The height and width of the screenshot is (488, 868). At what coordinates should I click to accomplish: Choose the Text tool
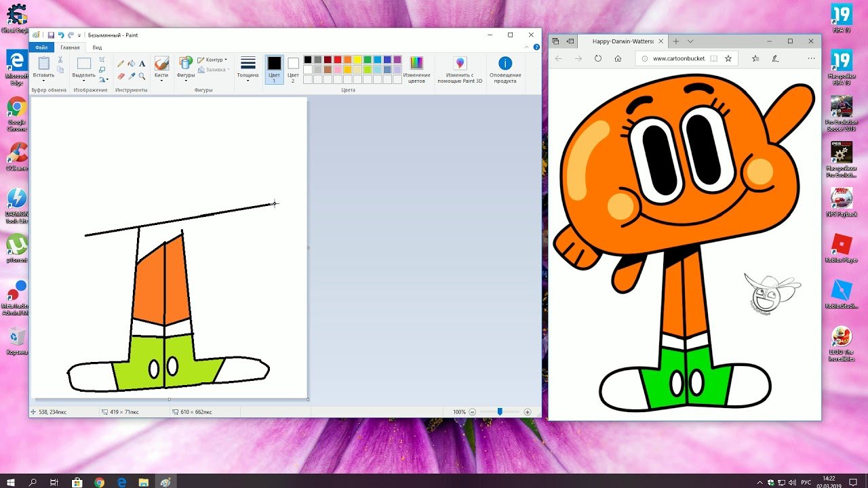(x=142, y=64)
